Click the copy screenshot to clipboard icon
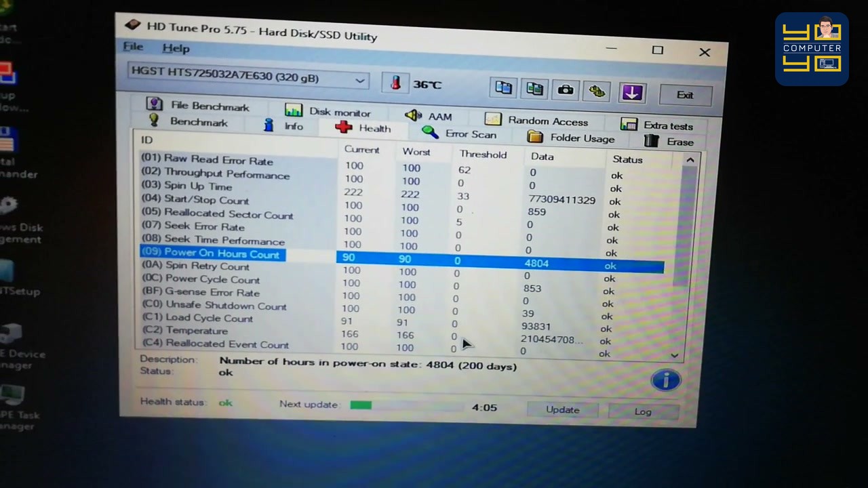Image resolution: width=868 pixels, height=488 pixels. pos(534,89)
